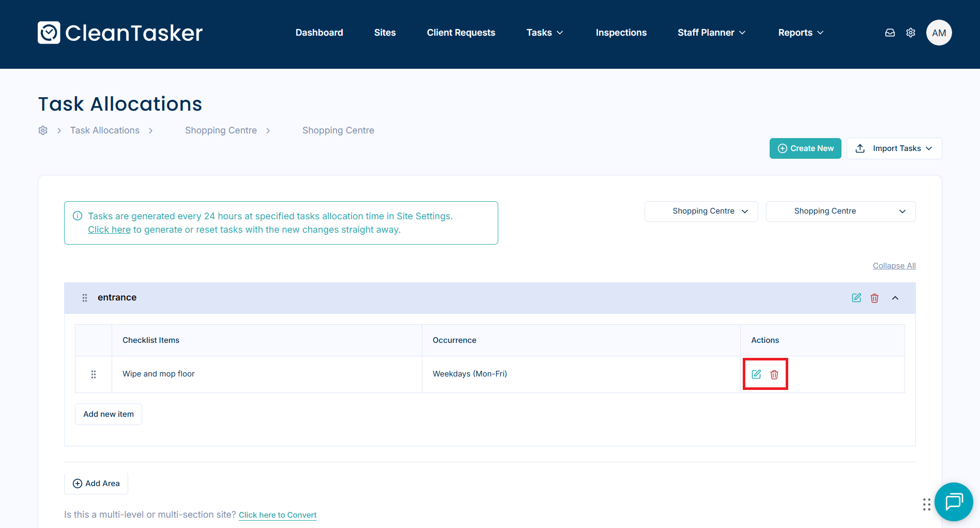This screenshot has width=980, height=528.
Task: Open the first Shopping Centre site dropdown
Action: coord(701,212)
